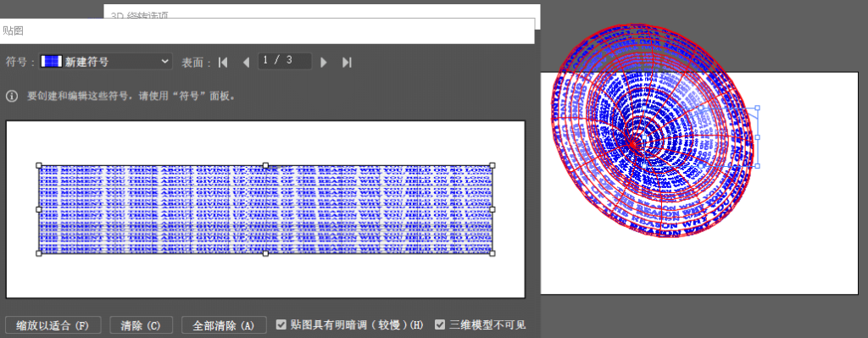Go to the previous surface
The height and width of the screenshot is (338, 868).
(247, 63)
